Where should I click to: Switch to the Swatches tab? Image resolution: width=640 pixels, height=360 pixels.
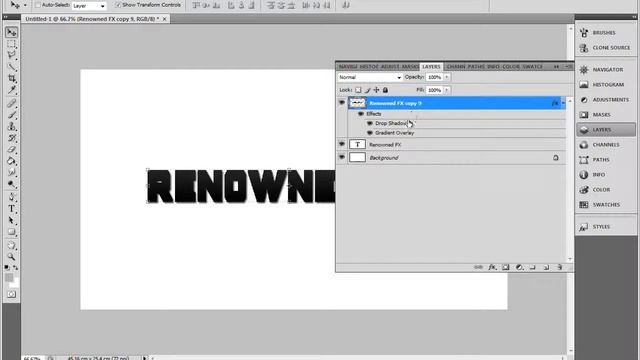(533, 67)
